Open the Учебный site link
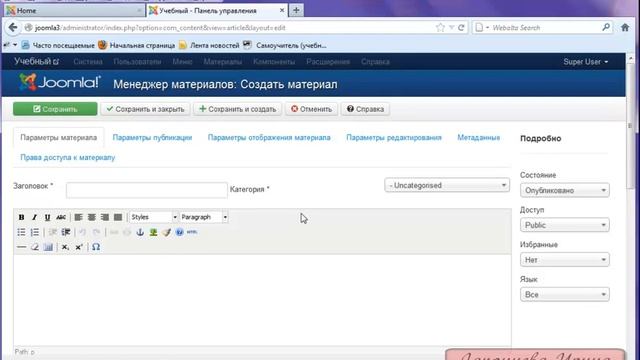 [37, 61]
